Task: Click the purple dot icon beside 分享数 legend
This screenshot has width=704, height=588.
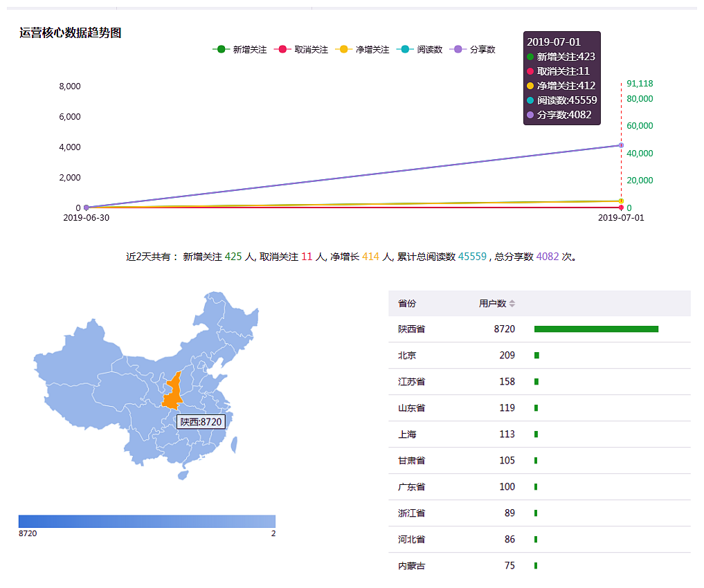Action: pyautogui.click(x=457, y=49)
